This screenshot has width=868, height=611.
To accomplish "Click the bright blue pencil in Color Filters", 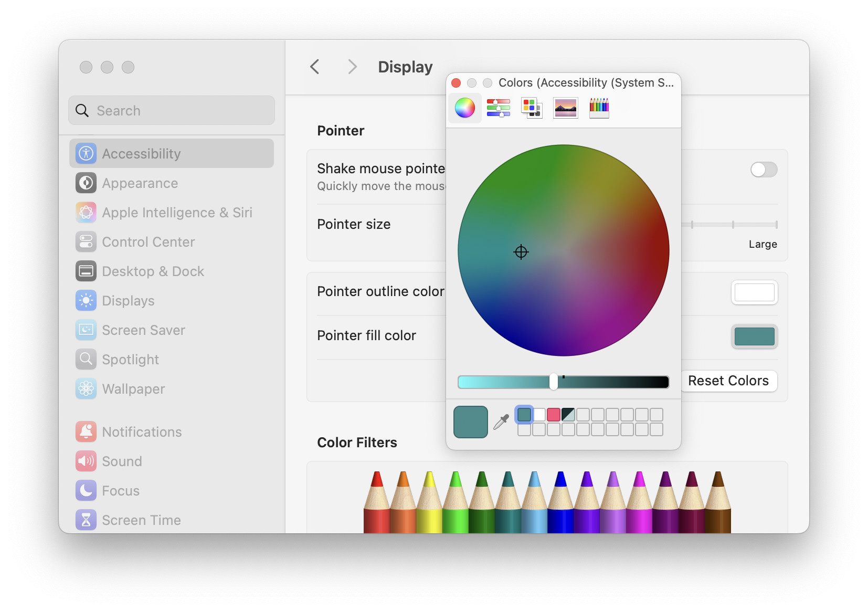I will pyautogui.click(x=560, y=502).
